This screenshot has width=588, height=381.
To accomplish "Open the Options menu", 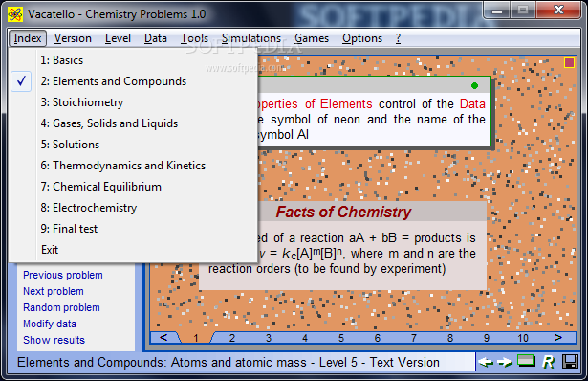I will pos(362,38).
